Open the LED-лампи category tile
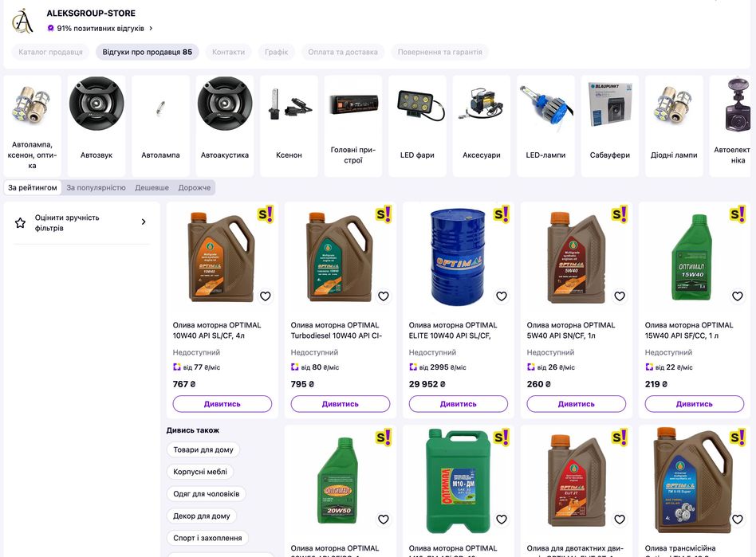Image resolution: width=756 pixels, height=557 pixels. (545, 125)
